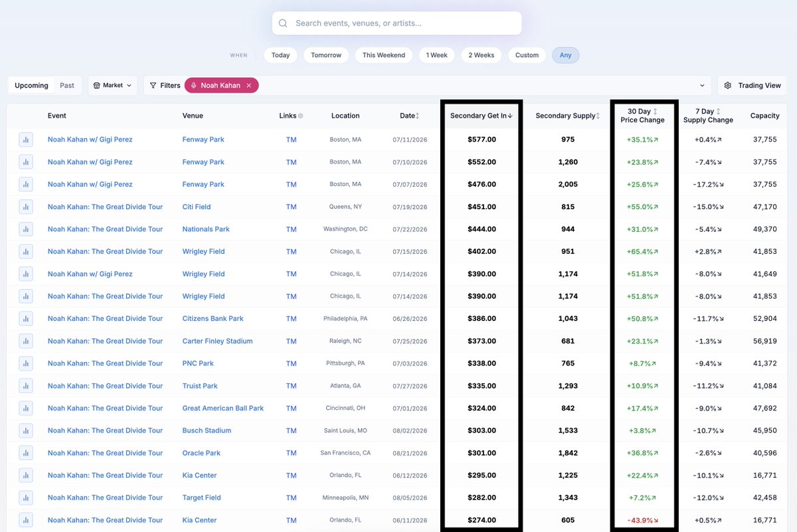The width and height of the screenshot is (797, 532).
Task: Open chart icon for Fenway Park 07/10/2026 row
Action: point(26,162)
